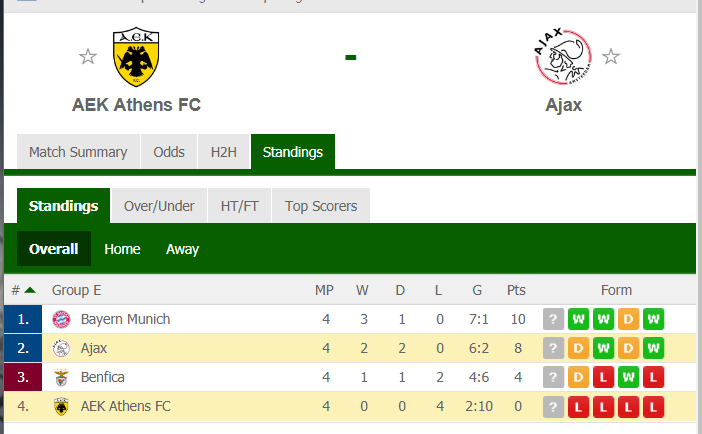
Task: Select the Over/Under standings tab
Action: point(159,206)
